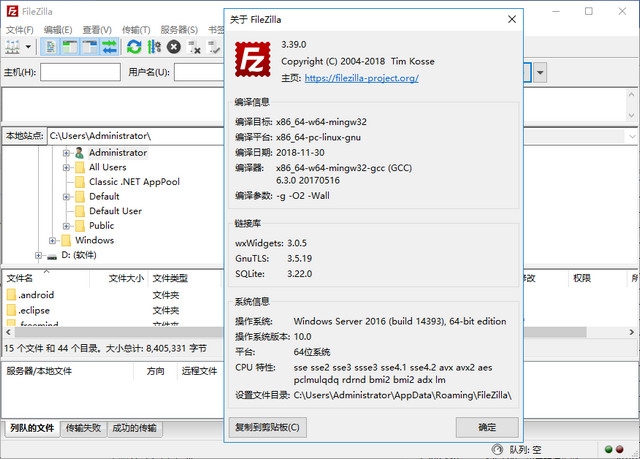Click the 确定 button in About dialog
Image resolution: width=640 pixels, height=459 pixels.
(x=487, y=427)
